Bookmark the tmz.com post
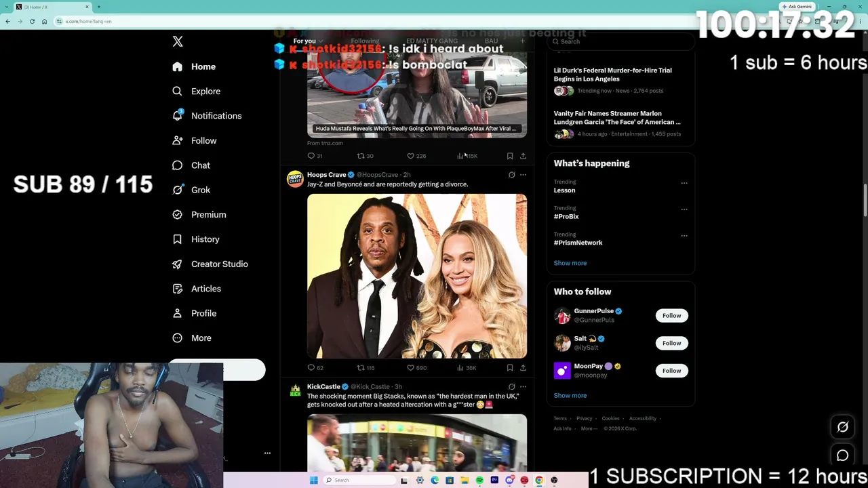 [510, 156]
